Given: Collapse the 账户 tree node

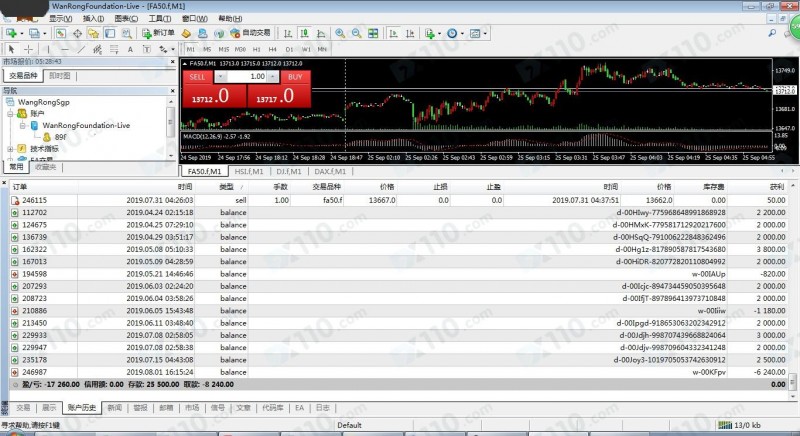Looking at the screenshot, I should 9,114.
